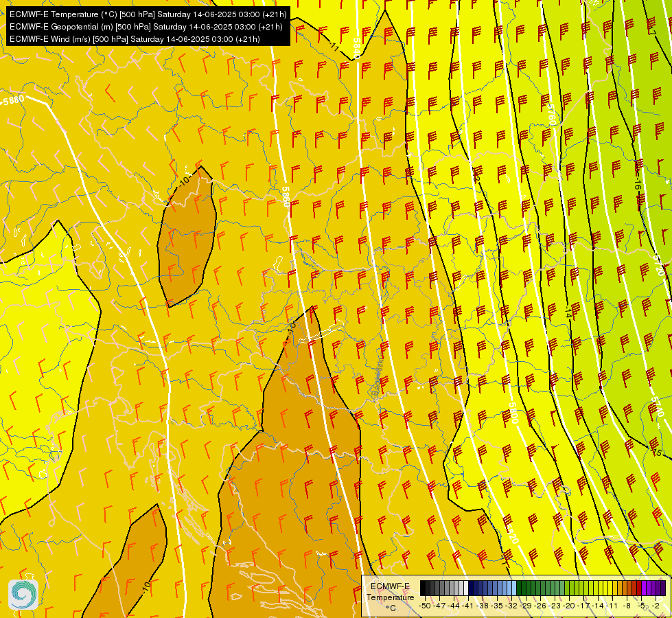Click the -20 value on the legend
672x618 pixels.
569,606
